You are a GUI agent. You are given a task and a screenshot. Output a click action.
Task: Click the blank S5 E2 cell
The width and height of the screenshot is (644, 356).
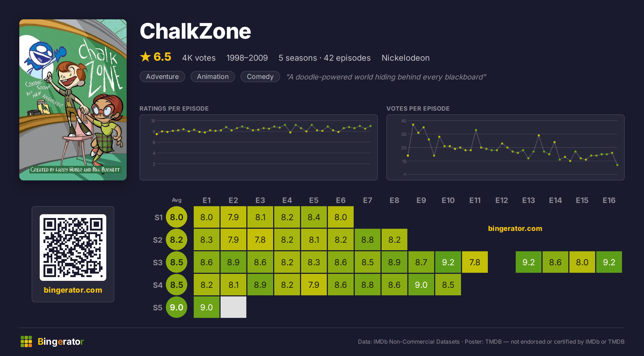[x=233, y=307]
